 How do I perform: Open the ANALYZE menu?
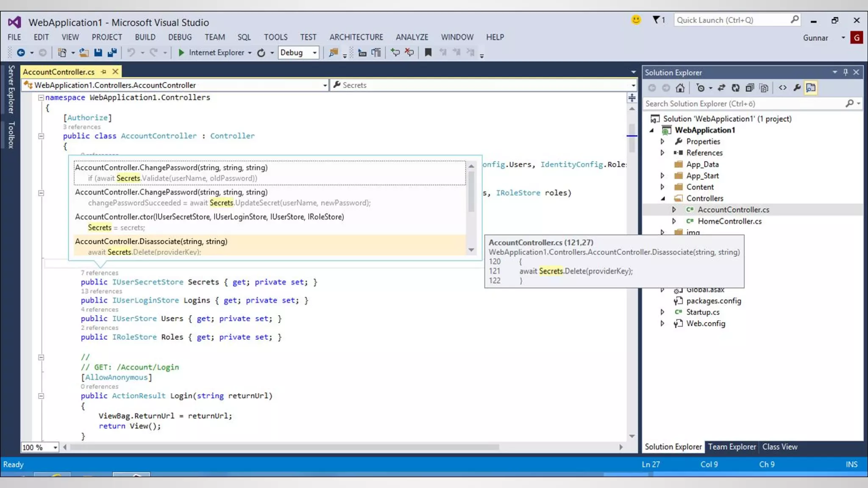pyautogui.click(x=412, y=37)
